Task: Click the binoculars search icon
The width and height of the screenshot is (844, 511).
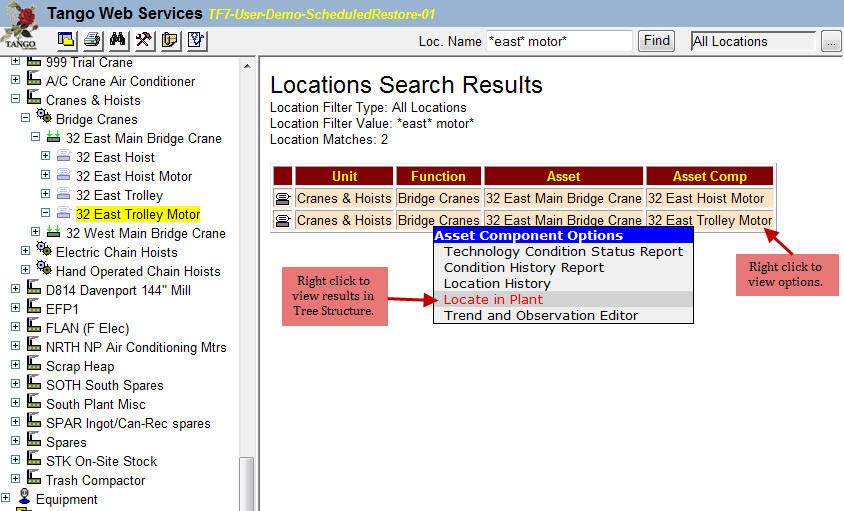Action: coord(119,40)
